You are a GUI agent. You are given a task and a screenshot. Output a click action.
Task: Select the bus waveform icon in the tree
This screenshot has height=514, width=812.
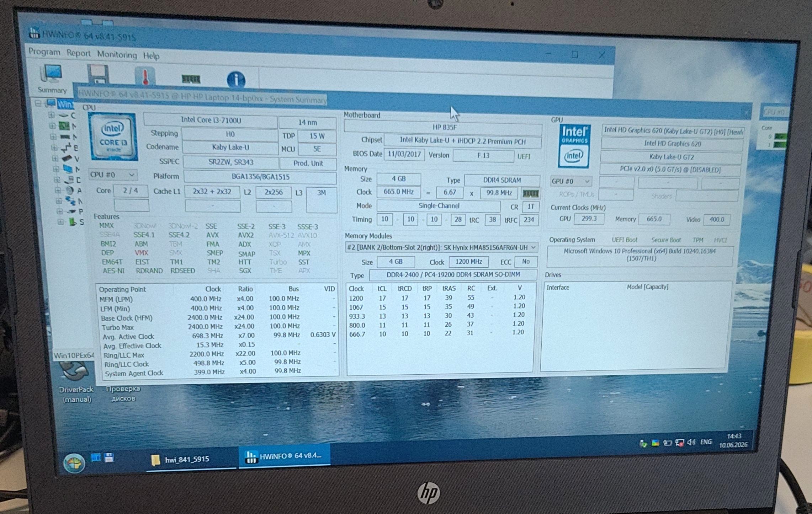pyautogui.click(x=66, y=148)
